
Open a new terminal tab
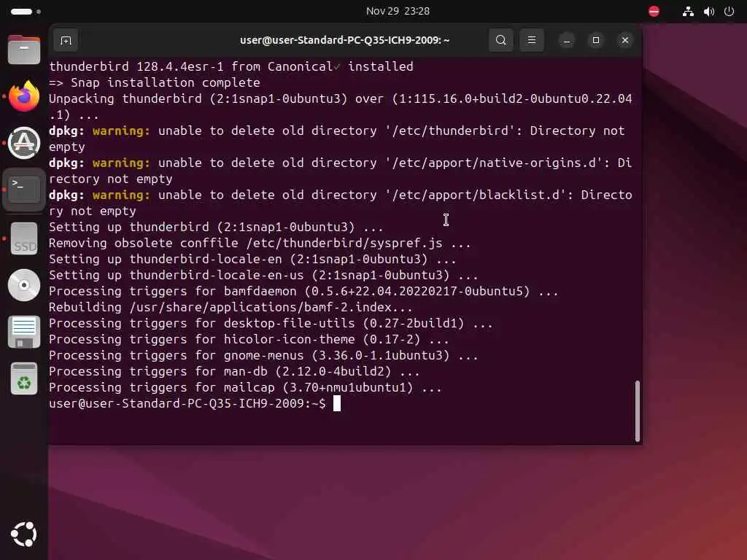[66, 41]
